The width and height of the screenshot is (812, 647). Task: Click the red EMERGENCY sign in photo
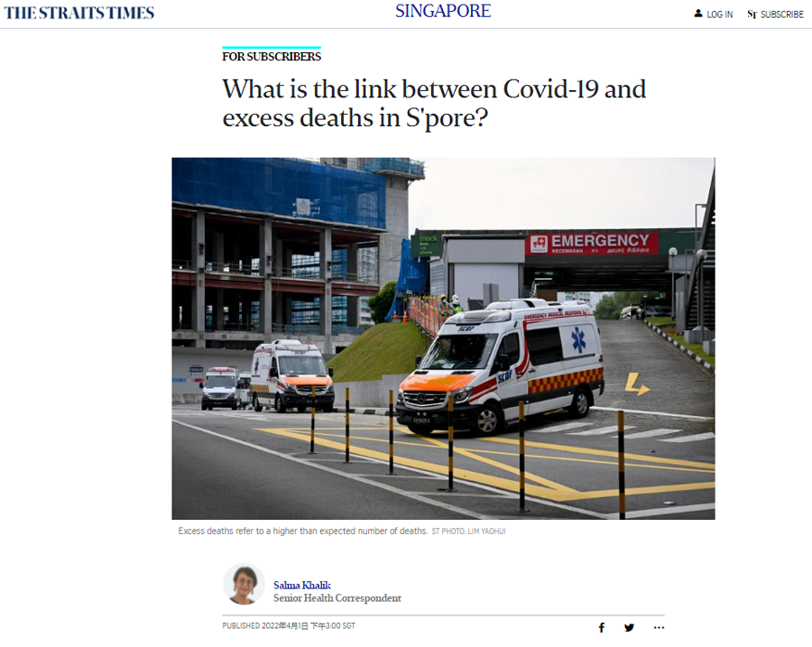click(x=592, y=243)
